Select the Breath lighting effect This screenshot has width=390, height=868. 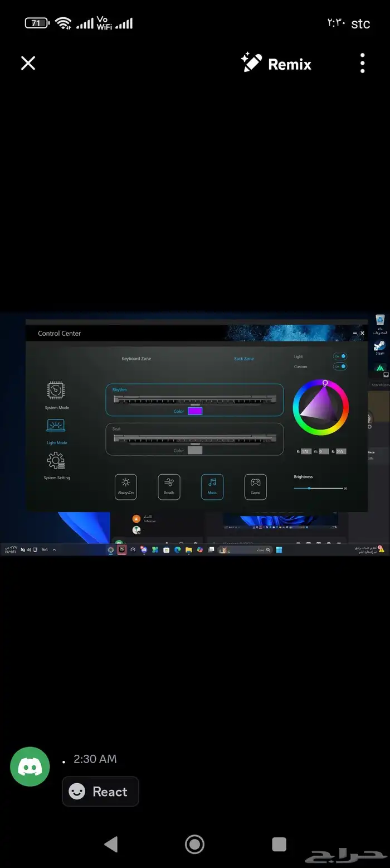point(169,486)
